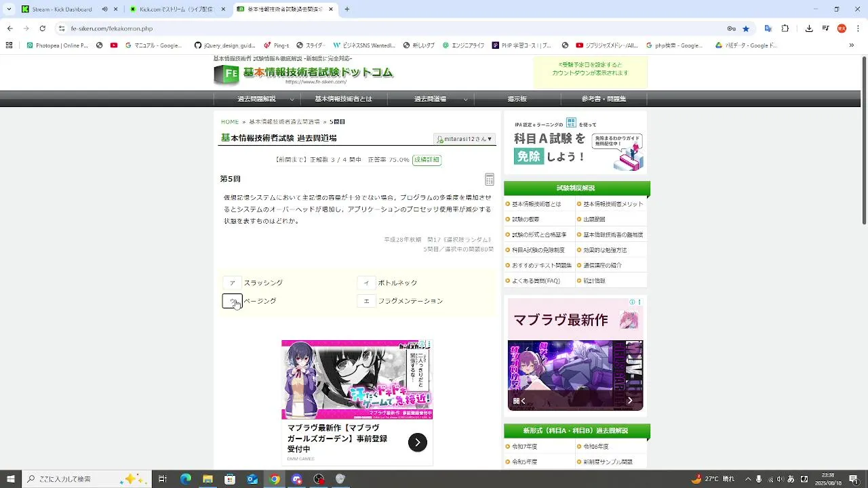The width and height of the screenshot is (868, 488).
Task: Open the apps grid in bookmarks bar
Action: pos(9,45)
